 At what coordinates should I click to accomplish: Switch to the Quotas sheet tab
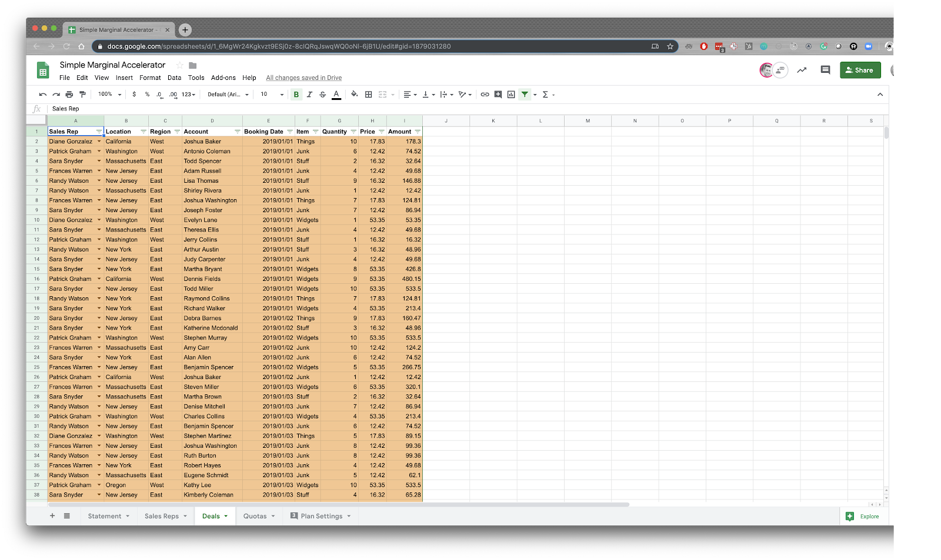click(255, 516)
